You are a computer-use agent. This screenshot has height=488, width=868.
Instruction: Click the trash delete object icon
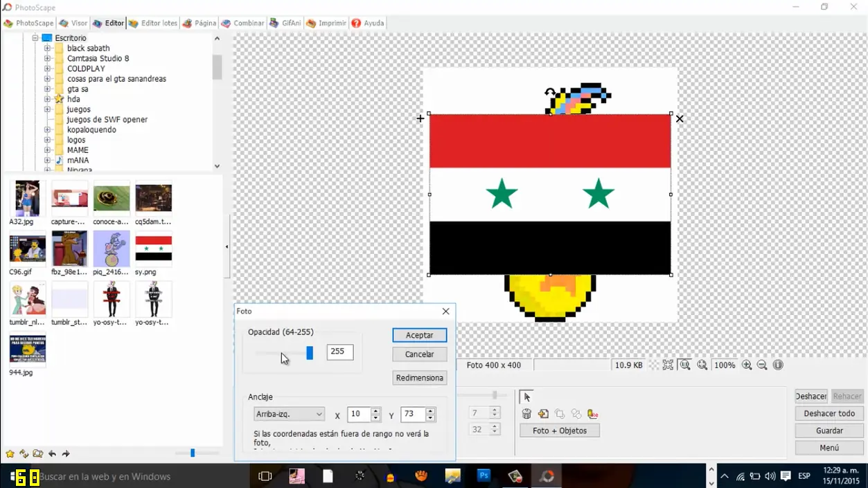(526, 414)
